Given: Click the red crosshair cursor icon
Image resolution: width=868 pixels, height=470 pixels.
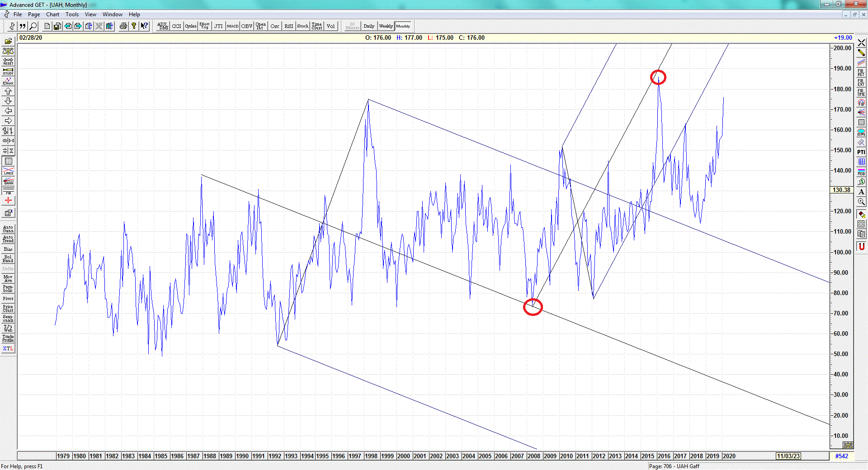Looking at the screenshot, I should [x=8, y=201].
